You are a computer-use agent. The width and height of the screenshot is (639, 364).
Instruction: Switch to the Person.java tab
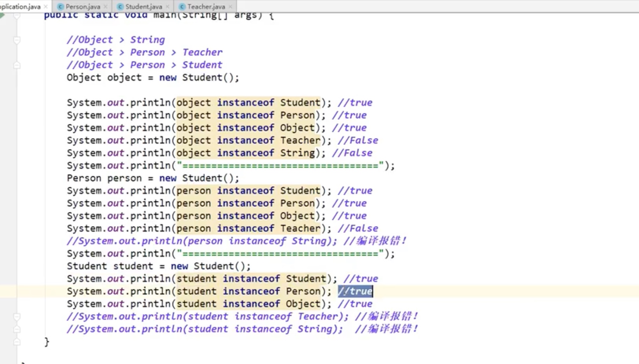82,7
